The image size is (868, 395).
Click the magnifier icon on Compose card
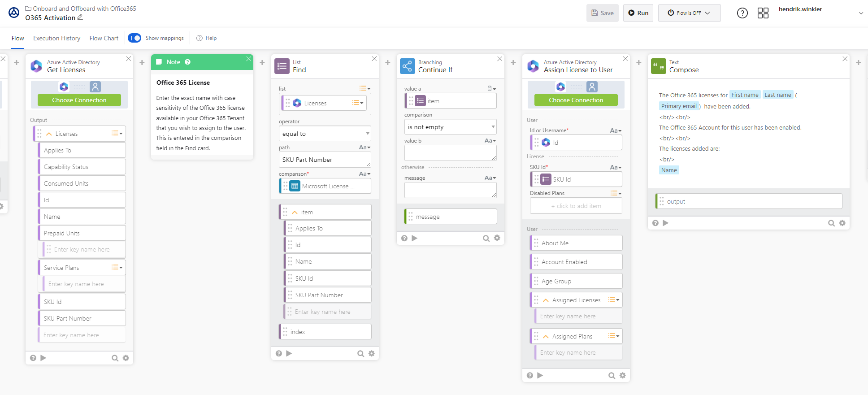click(831, 223)
